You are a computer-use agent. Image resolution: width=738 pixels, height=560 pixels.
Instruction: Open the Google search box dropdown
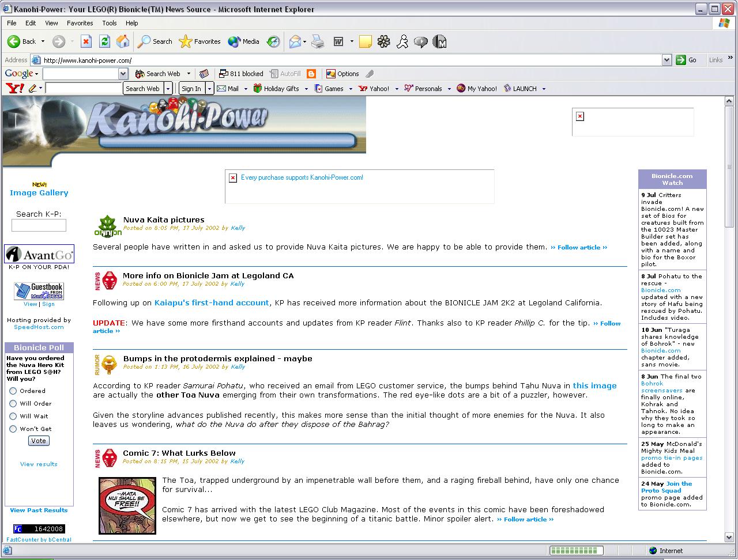(x=123, y=74)
